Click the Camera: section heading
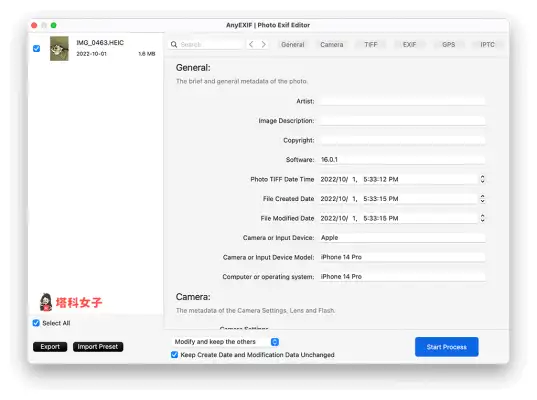The image size is (537, 400). 193,297
